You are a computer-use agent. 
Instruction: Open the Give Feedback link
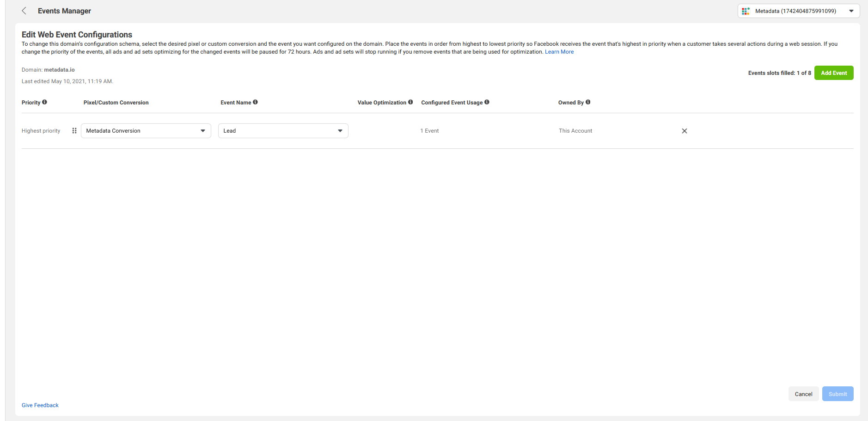(40, 405)
